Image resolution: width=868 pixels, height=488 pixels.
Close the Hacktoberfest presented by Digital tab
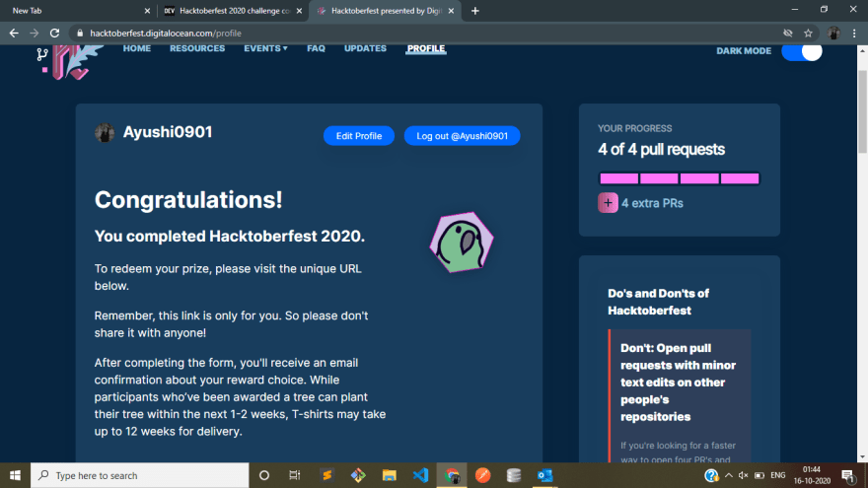[451, 11]
